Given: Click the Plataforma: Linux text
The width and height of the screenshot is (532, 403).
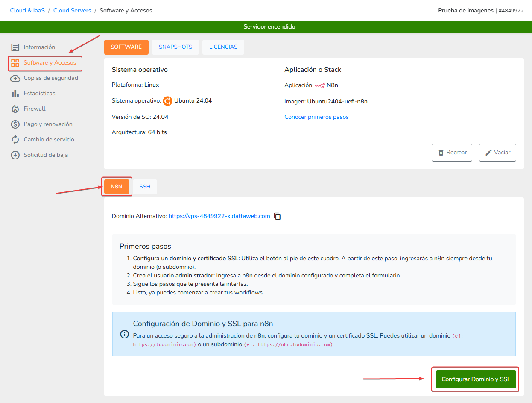Looking at the screenshot, I should (x=135, y=85).
